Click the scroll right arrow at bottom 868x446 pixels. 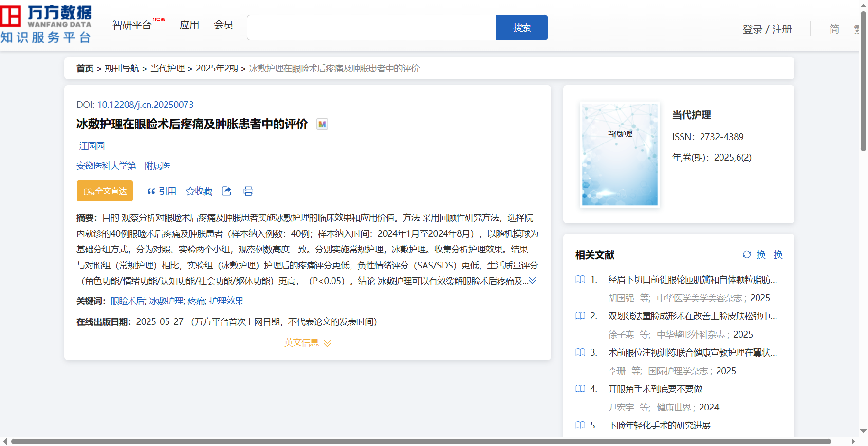853,441
